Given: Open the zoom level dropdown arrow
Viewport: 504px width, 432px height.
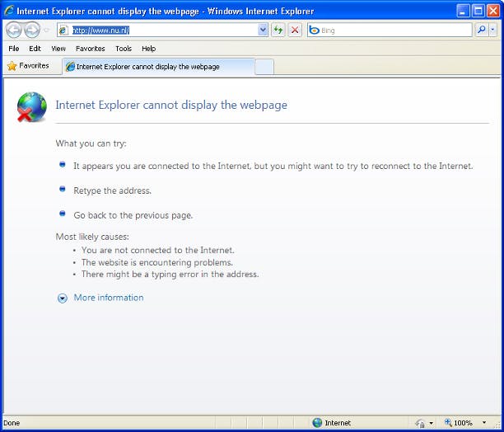Looking at the screenshot, I should pos(483,423).
